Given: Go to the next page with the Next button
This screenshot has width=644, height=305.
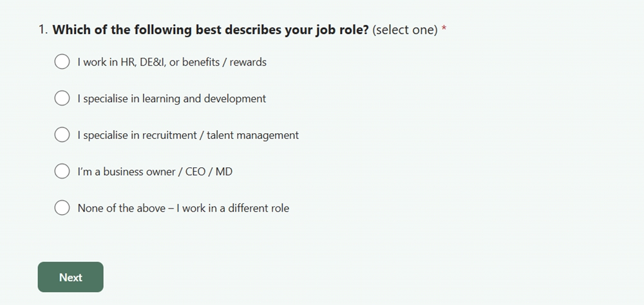Looking at the screenshot, I should [71, 277].
